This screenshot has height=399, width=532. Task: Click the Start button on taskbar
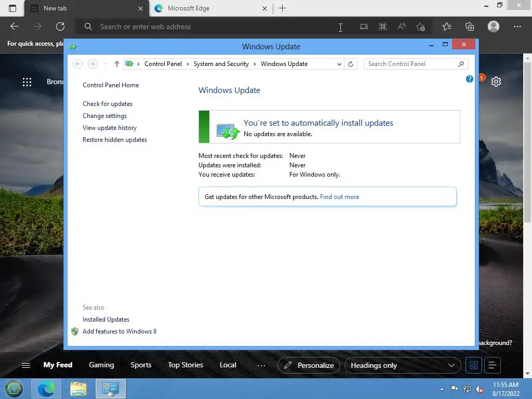click(x=14, y=389)
